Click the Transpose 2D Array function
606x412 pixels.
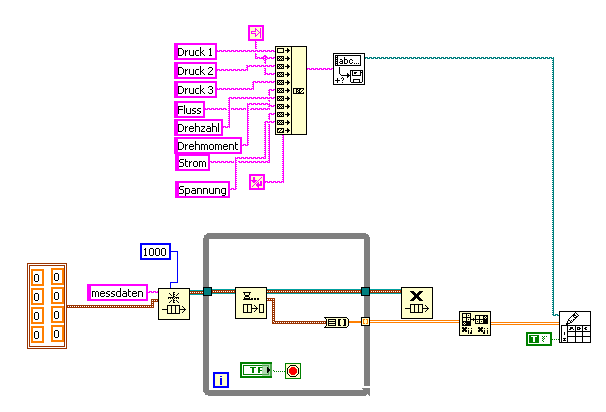(x=475, y=323)
